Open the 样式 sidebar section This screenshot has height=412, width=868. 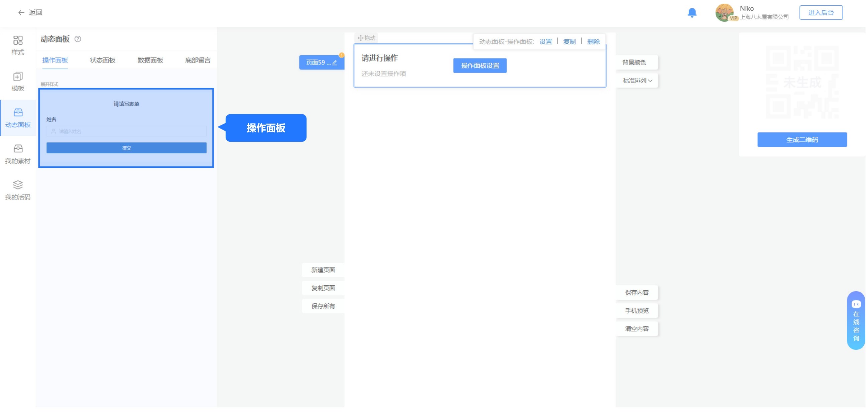click(18, 45)
